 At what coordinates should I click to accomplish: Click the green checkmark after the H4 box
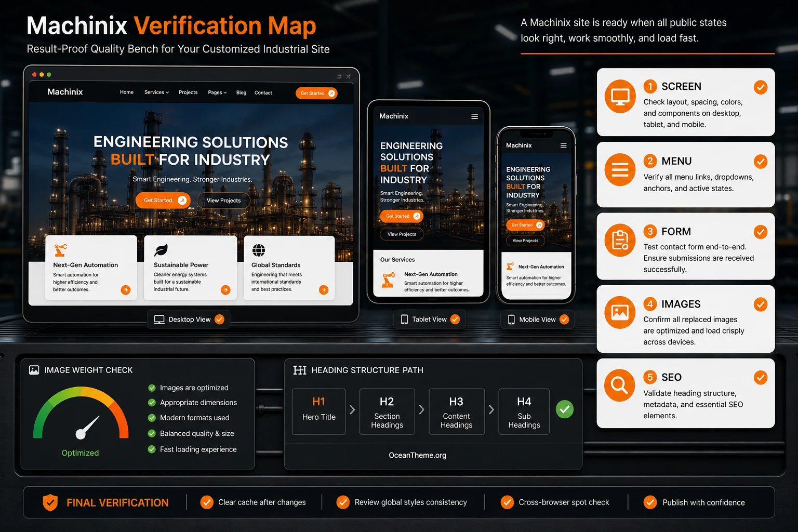point(565,409)
